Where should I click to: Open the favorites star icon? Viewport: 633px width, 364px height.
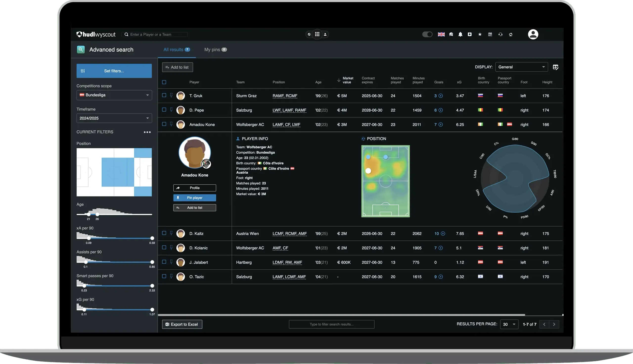click(480, 34)
